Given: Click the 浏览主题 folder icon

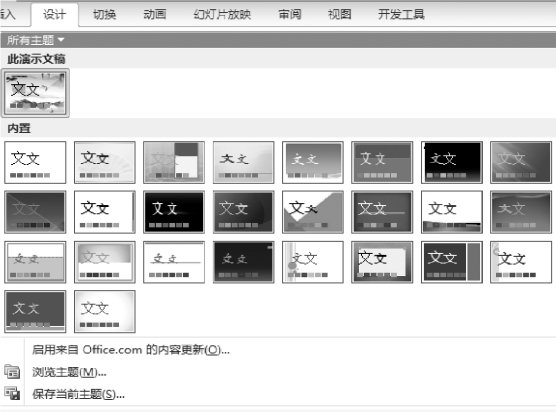Looking at the screenshot, I should [x=12, y=372].
